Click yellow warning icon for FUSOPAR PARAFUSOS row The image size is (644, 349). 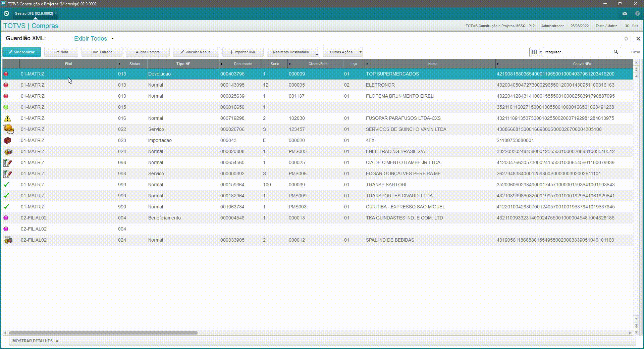coord(7,118)
